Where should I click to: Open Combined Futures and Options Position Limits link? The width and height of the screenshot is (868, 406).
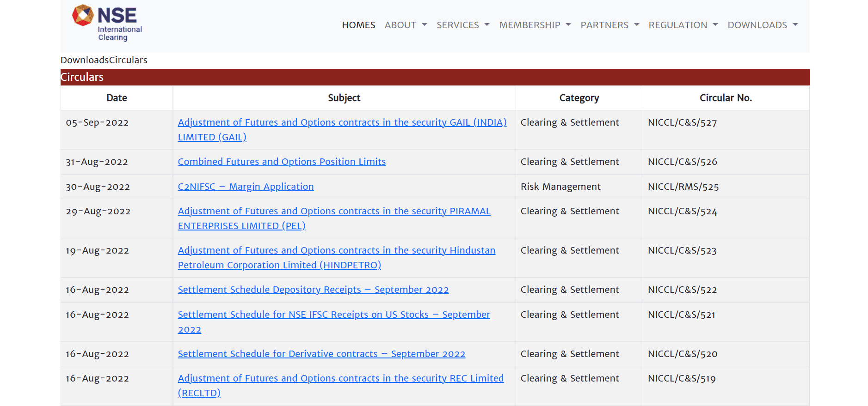point(282,162)
